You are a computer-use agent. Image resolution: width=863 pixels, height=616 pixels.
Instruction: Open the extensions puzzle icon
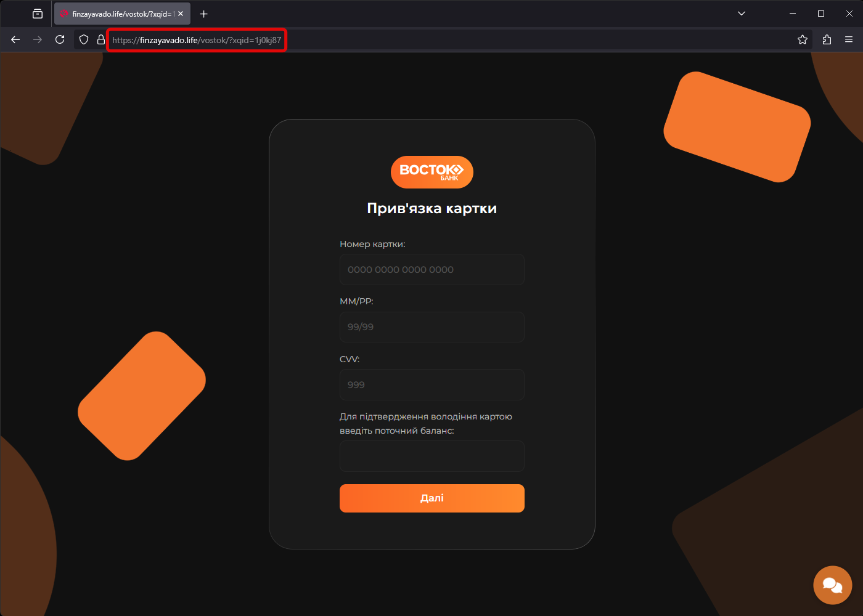[827, 39]
